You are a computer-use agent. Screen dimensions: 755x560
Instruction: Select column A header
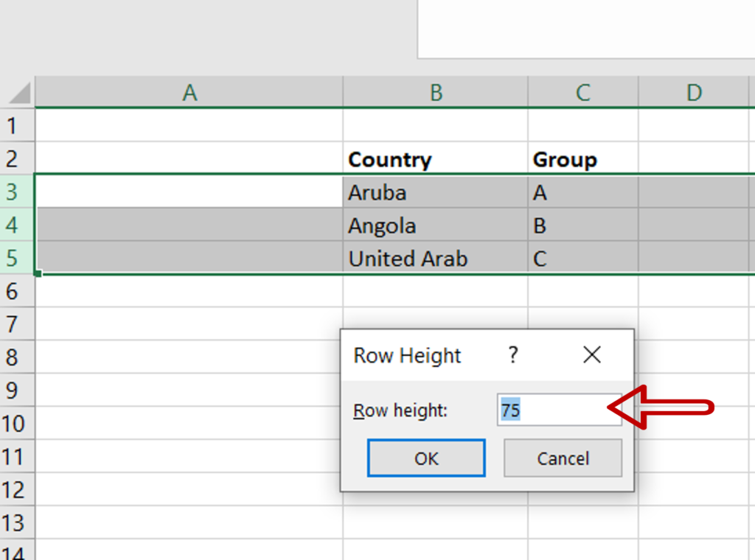coord(189,93)
